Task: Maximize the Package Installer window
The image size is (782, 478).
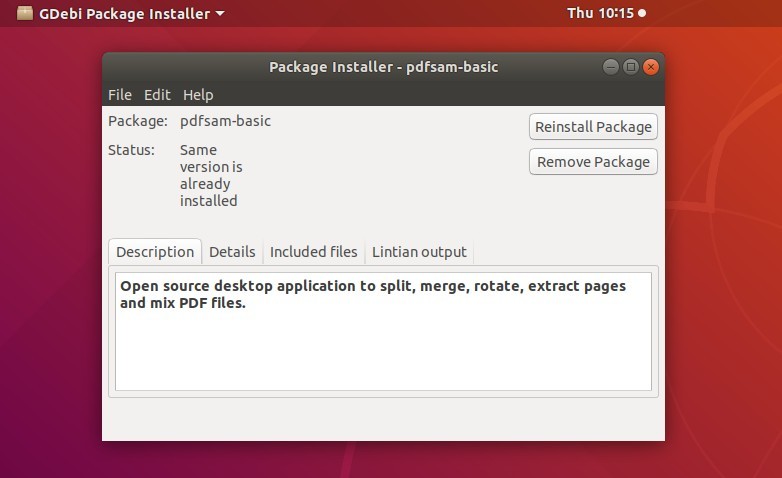Action: click(x=631, y=67)
